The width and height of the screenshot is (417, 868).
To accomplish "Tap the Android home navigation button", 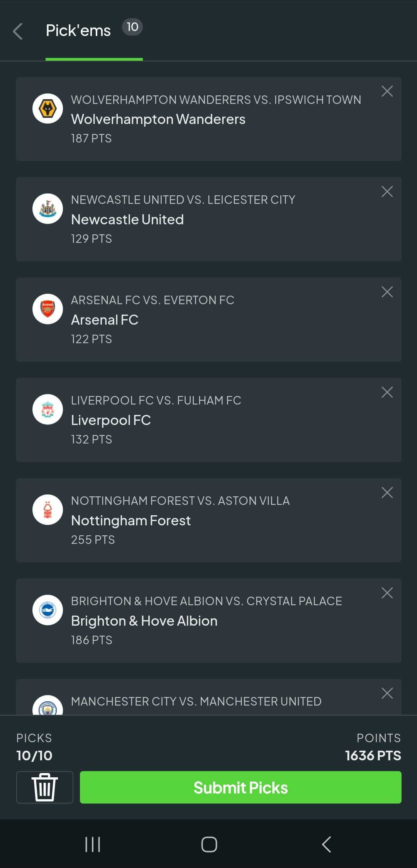I will pyautogui.click(x=209, y=844).
